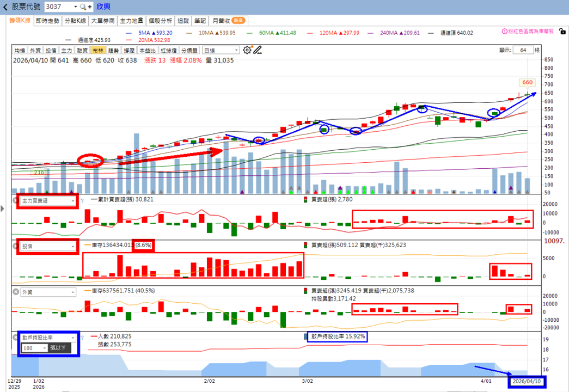Open the 散戶持股比率 indicator dropdown
The width and height of the screenshot is (569, 392).
click(x=48, y=338)
